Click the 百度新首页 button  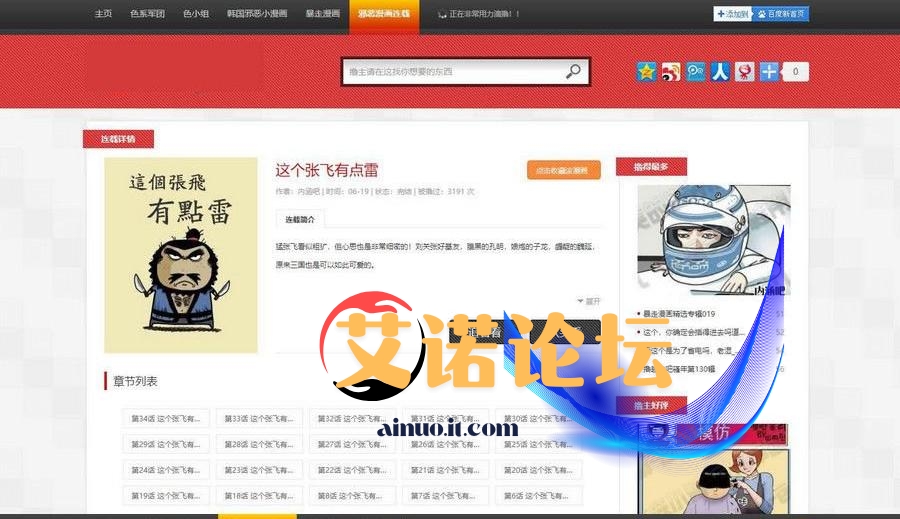point(782,14)
